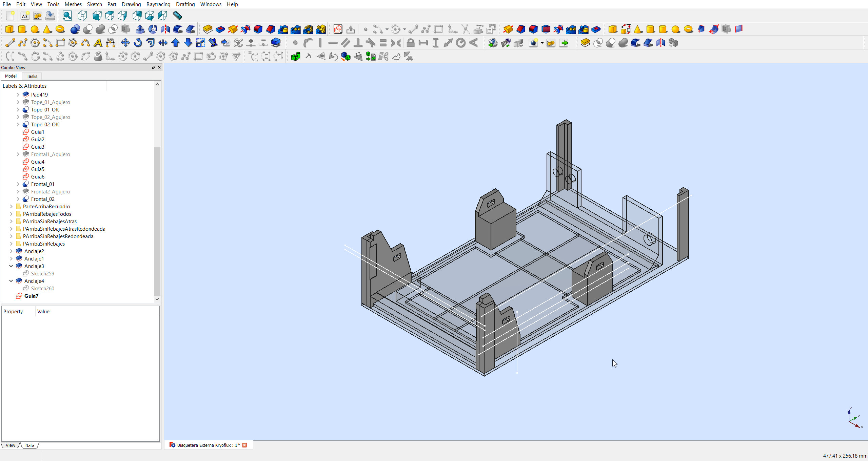868x461 pixels.
Task: Select the View property tab
Action: point(11,445)
